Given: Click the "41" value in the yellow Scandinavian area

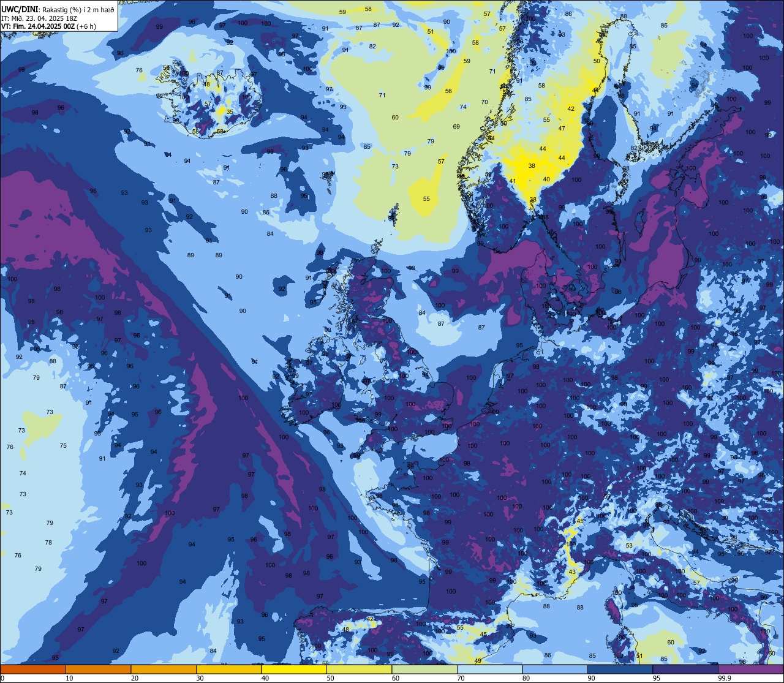Looking at the screenshot, I should click(x=513, y=181).
